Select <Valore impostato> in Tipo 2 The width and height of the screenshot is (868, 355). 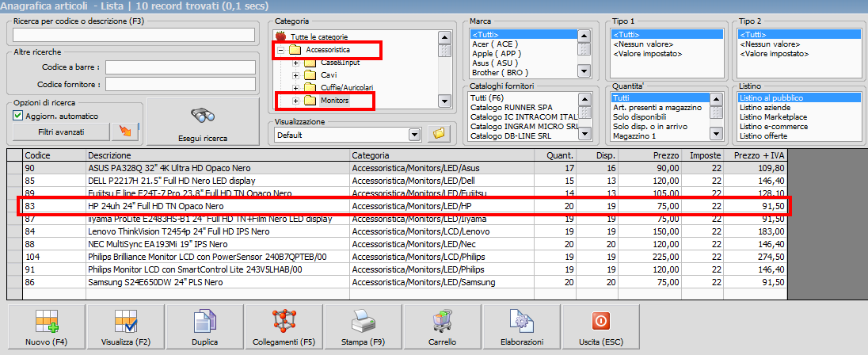pyautogui.click(x=774, y=54)
